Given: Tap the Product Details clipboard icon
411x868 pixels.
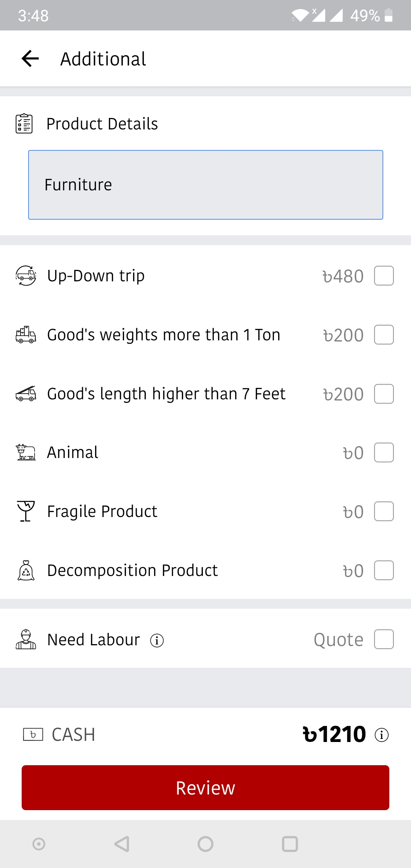Looking at the screenshot, I should [x=24, y=124].
